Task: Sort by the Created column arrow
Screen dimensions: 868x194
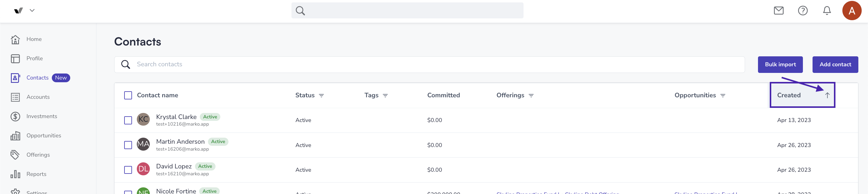Action: [x=827, y=95]
